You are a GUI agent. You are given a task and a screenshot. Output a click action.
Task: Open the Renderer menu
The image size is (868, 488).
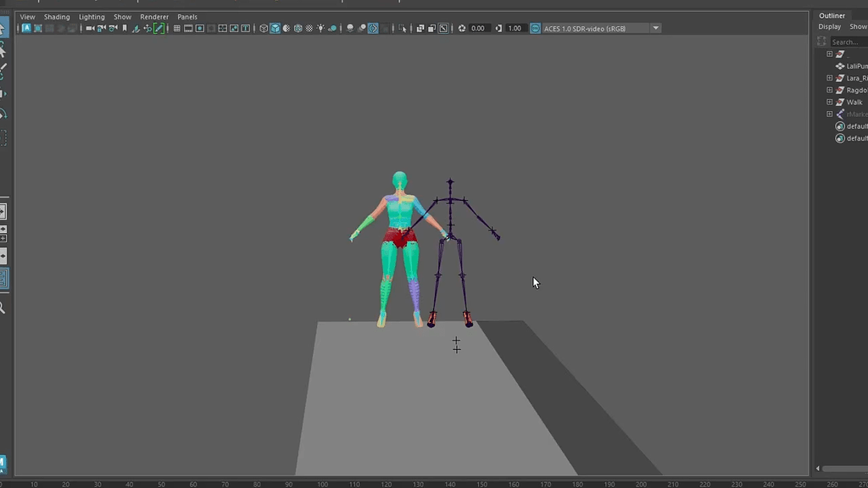click(x=153, y=16)
